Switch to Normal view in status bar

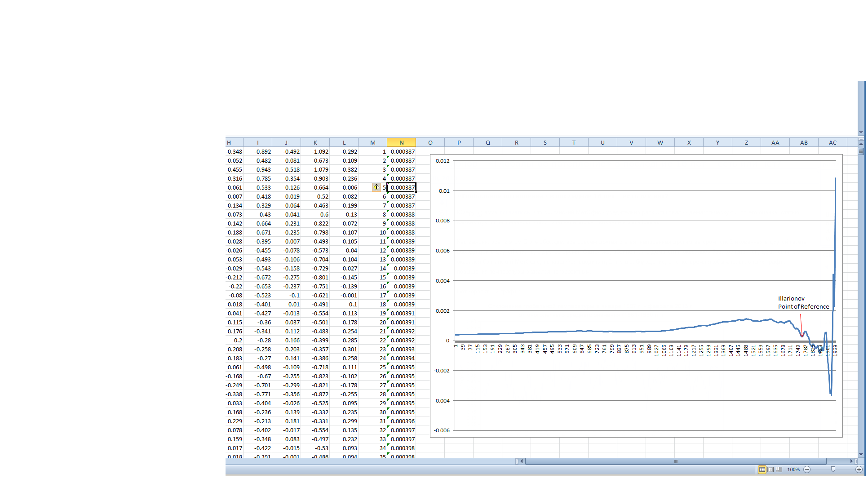tap(762, 469)
